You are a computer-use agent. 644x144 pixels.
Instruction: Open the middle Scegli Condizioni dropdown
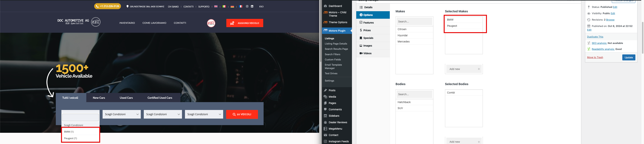[x=163, y=114]
